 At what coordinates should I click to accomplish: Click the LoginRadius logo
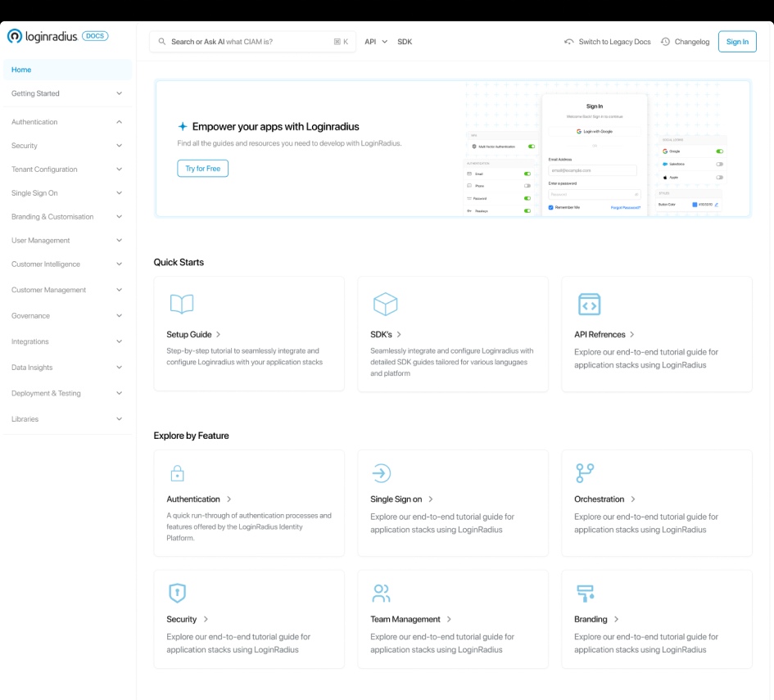[x=43, y=36]
